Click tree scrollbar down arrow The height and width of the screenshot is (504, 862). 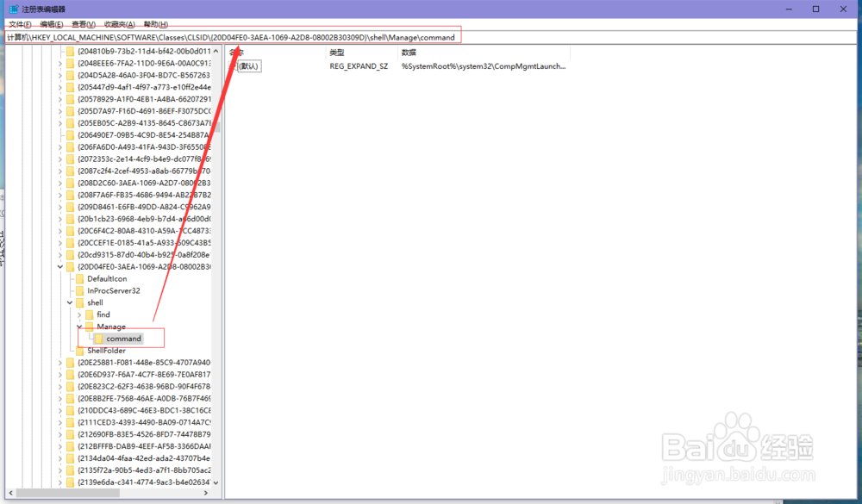click(216, 482)
